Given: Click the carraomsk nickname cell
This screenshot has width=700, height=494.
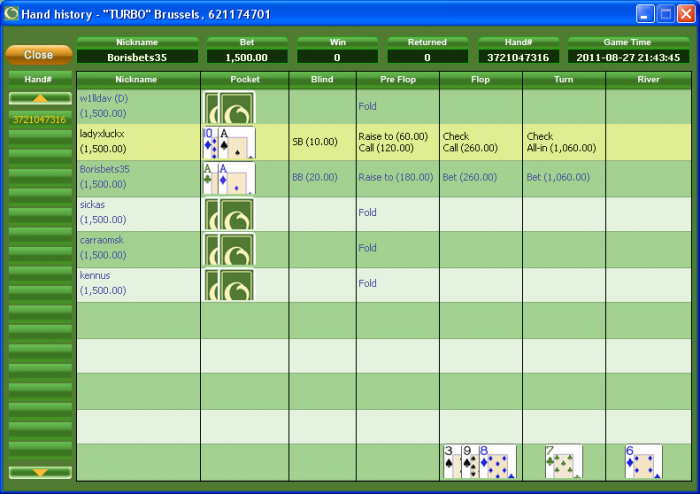Looking at the screenshot, I should [x=138, y=249].
